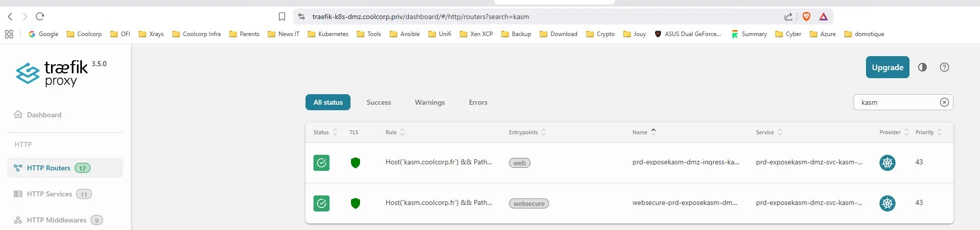
Task: Click the Traefik proxy logo
Action: click(52, 74)
